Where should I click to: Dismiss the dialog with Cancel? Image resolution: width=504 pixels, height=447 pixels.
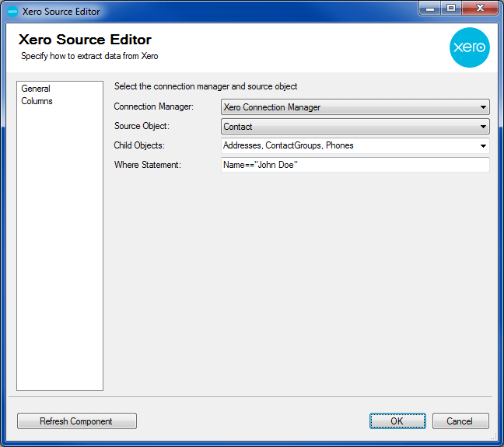pyautogui.click(x=460, y=421)
